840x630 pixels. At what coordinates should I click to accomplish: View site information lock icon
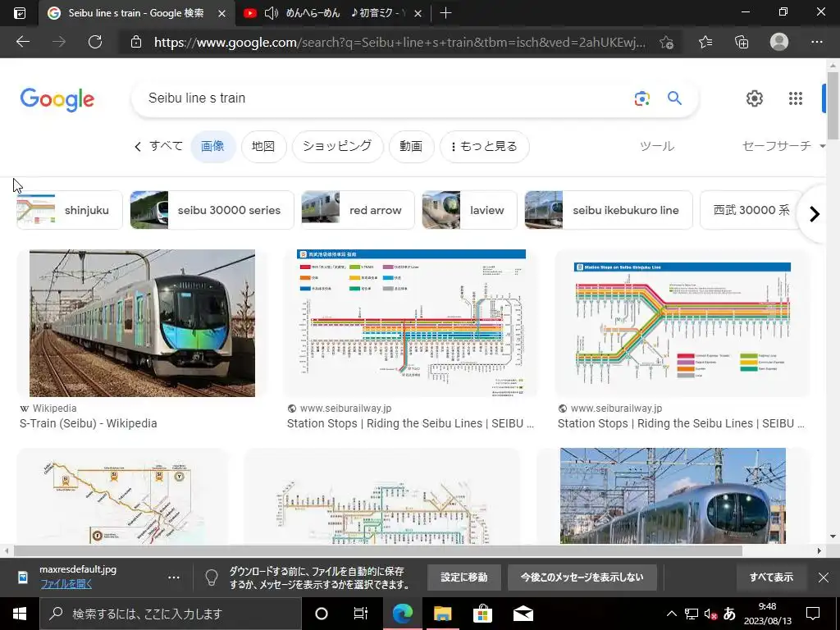136,42
